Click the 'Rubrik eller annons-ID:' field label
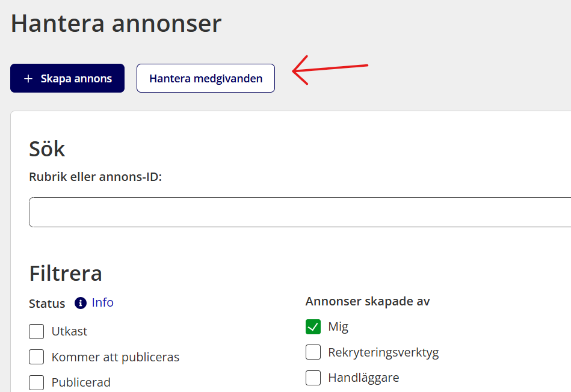The width and height of the screenshot is (571, 392). pyautogui.click(x=95, y=177)
